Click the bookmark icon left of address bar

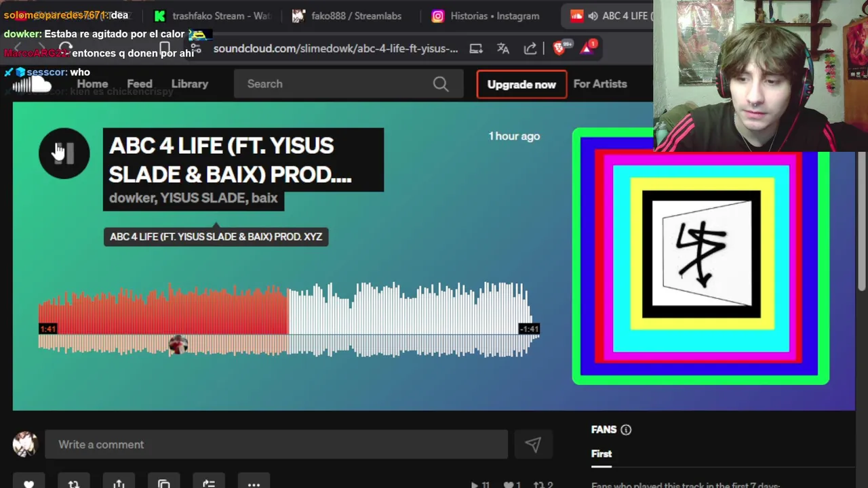[x=165, y=48]
